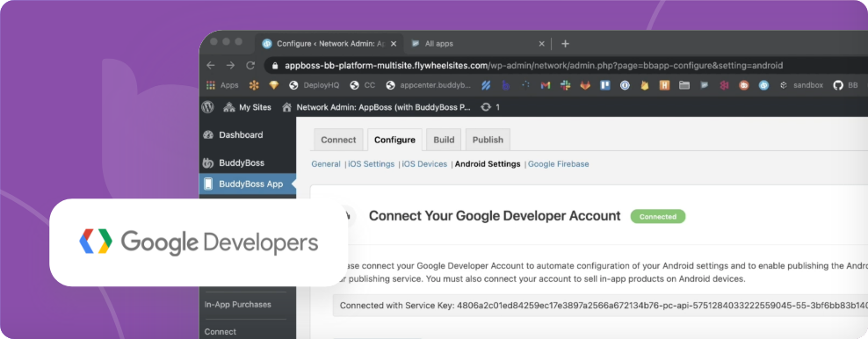The image size is (868, 339).
Task: Open a new browser tab
Action: coord(565,44)
